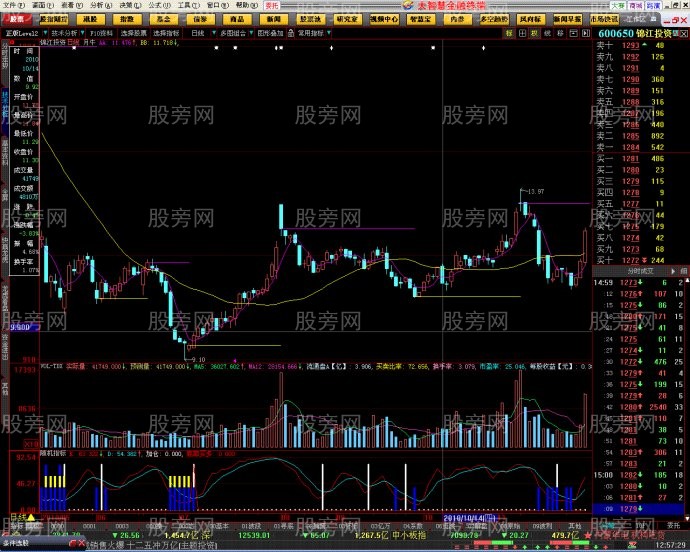The height and width of the screenshot is (552, 690).
Task: Toggle the 移 shift icon
Action: pos(560,33)
